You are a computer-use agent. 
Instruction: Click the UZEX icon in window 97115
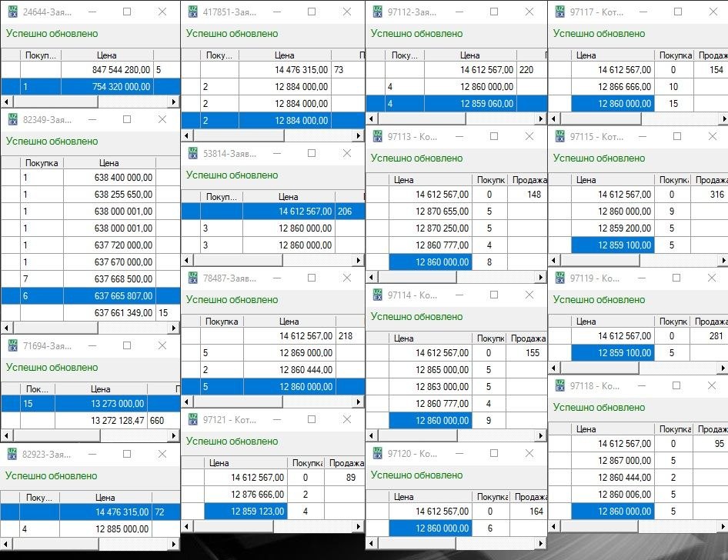pos(559,136)
